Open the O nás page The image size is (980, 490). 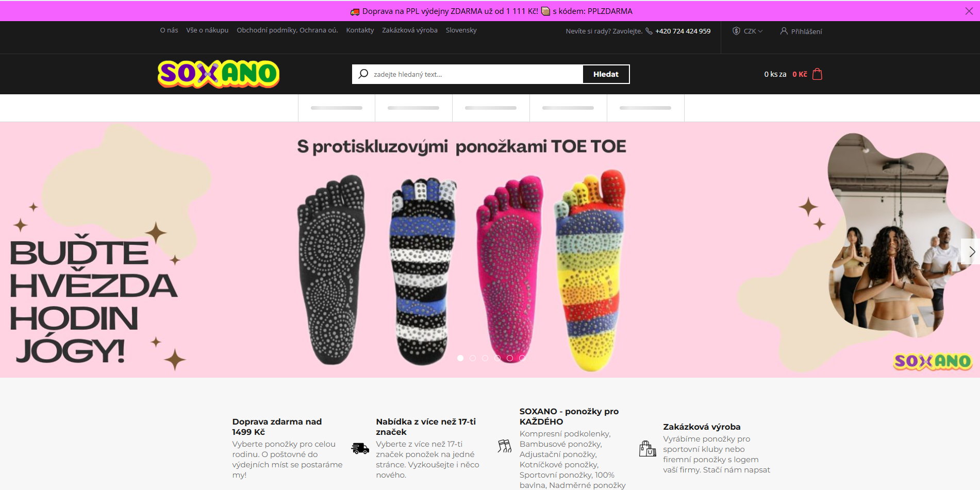pyautogui.click(x=169, y=30)
